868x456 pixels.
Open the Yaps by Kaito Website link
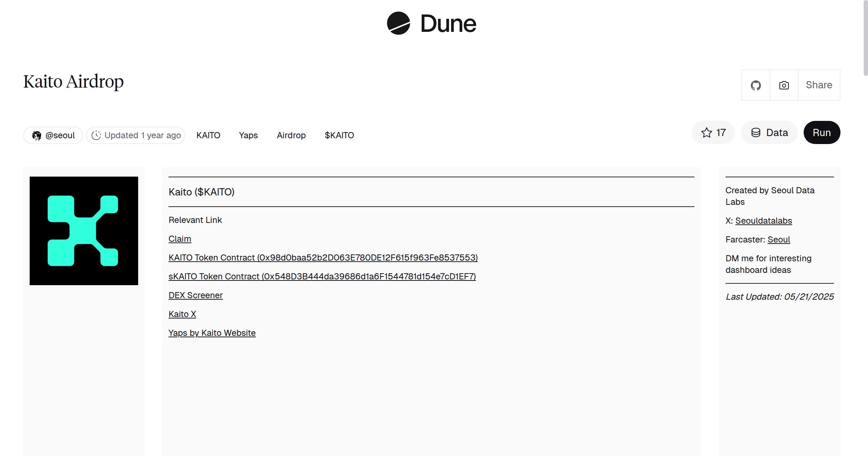click(x=212, y=333)
